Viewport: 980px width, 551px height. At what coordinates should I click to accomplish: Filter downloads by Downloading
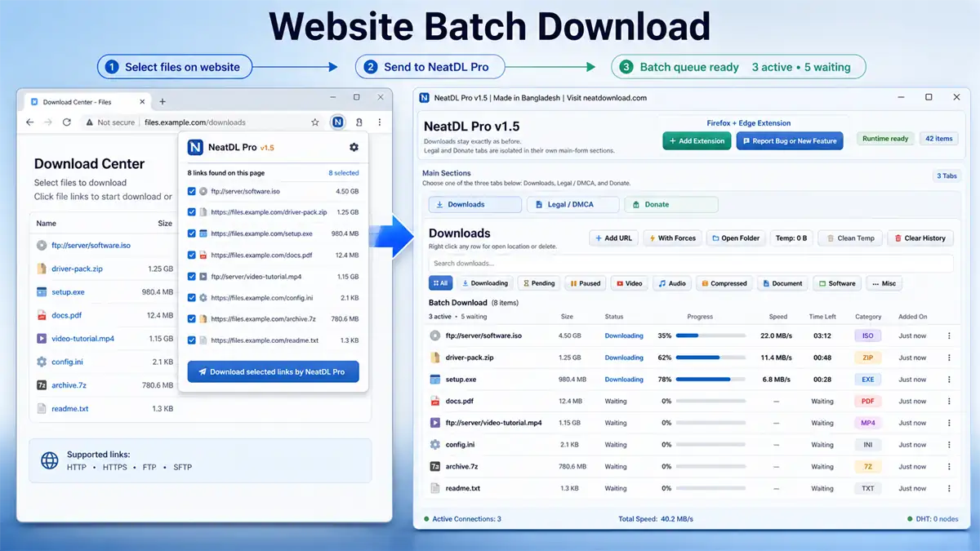(x=485, y=283)
